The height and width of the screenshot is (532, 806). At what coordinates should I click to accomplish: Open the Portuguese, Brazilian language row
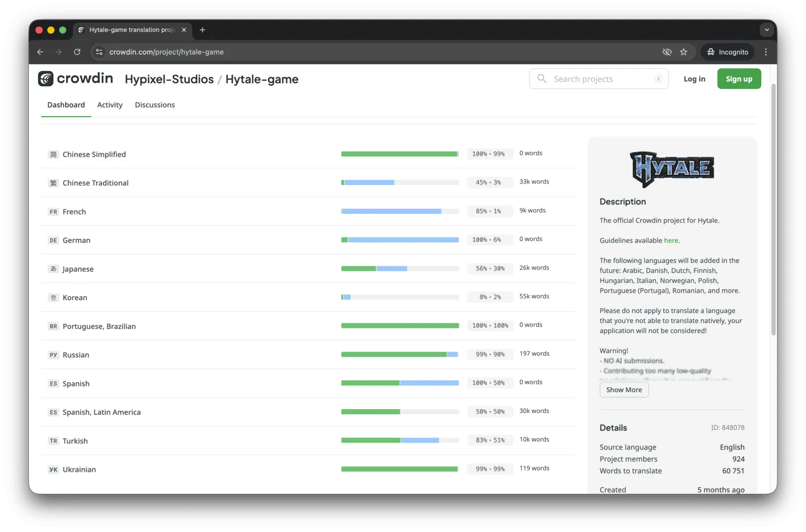(x=99, y=326)
